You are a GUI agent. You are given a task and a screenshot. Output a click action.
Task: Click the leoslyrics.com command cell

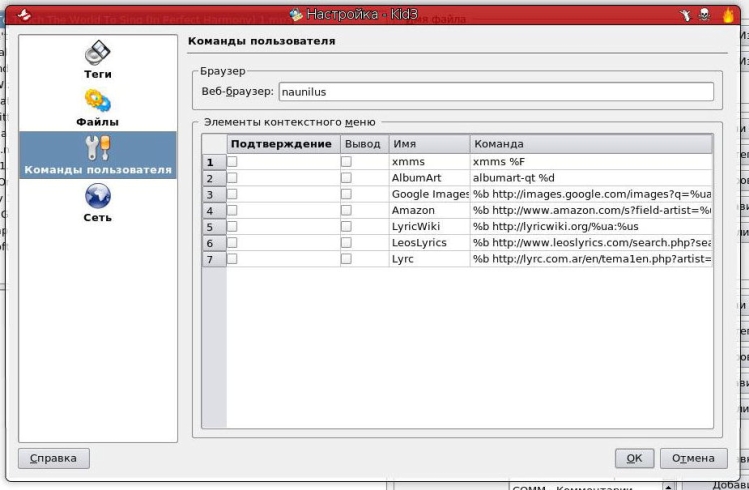[x=591, y=243]
